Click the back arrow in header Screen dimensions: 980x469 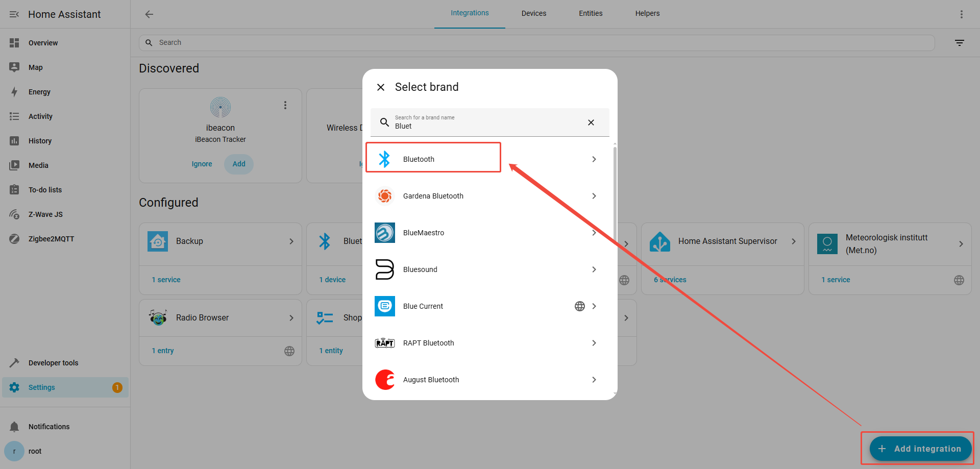[x=149, y=14]
